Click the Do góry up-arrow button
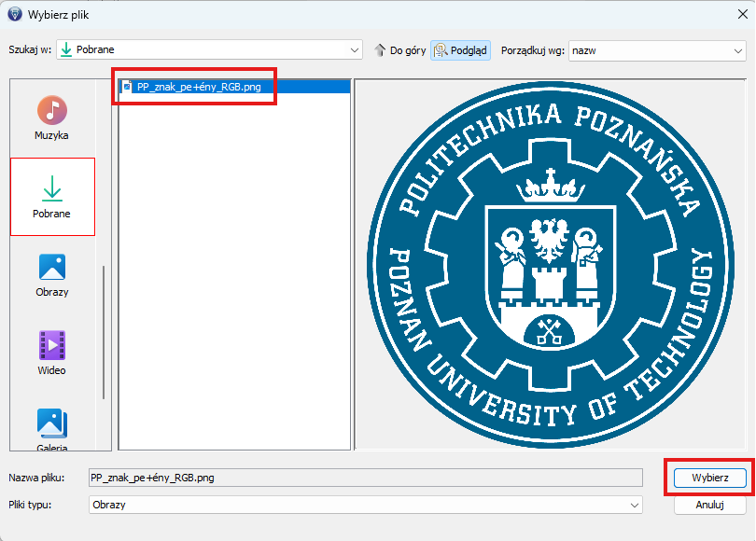The width and height of the screenshot is (756, 541). pos(400,50)
